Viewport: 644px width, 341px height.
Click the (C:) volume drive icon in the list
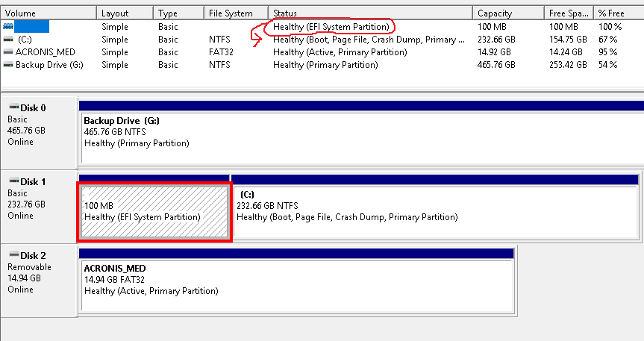point(8,40)
